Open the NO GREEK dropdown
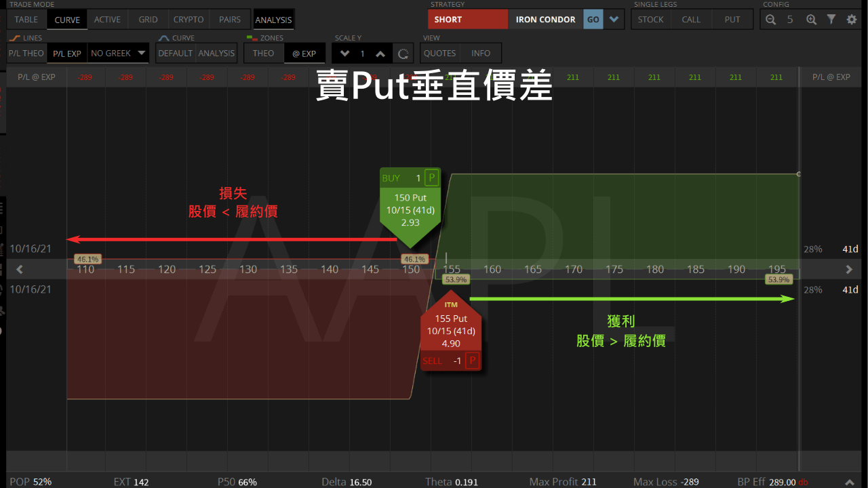 pos(119,53)
